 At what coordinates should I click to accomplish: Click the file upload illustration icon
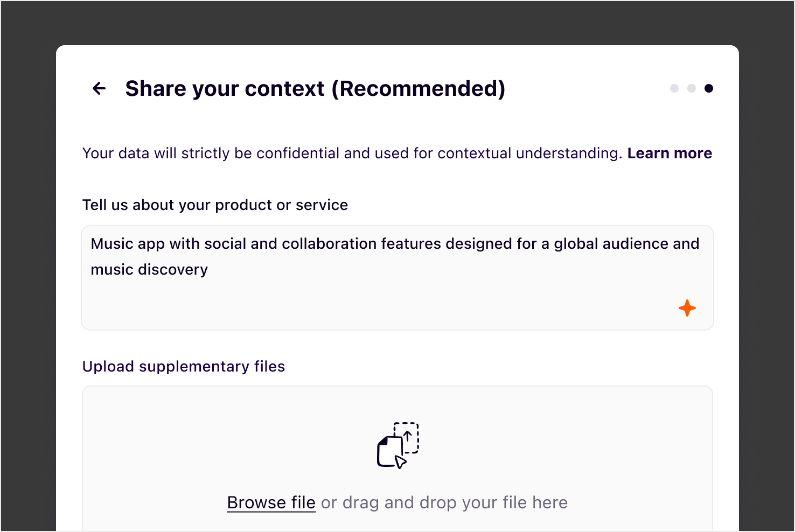click(398, 445)
